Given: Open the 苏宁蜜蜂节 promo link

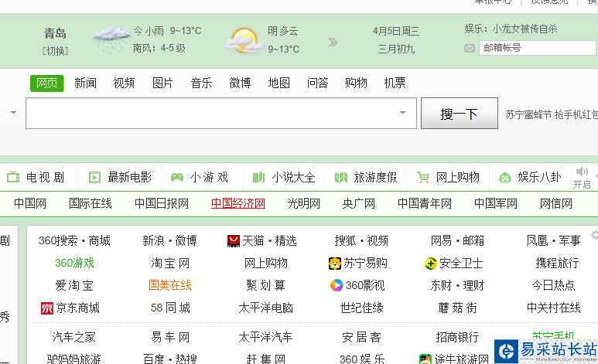Looking at the screenshot, I should [529, 114].
